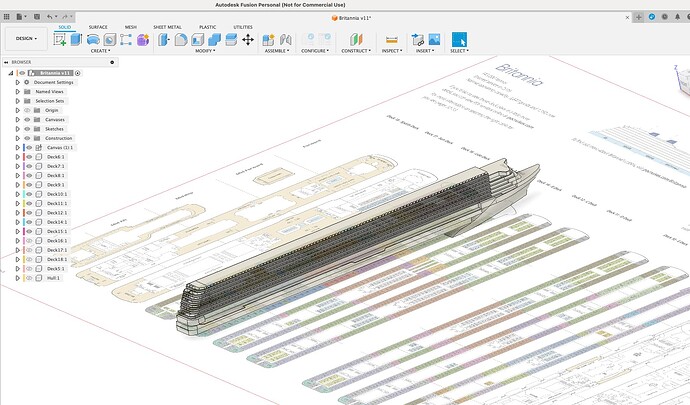The image size is (690, 405).
Task: Select the Create Sketch tool
Action: pyautogui.click(x=60, y=40)
